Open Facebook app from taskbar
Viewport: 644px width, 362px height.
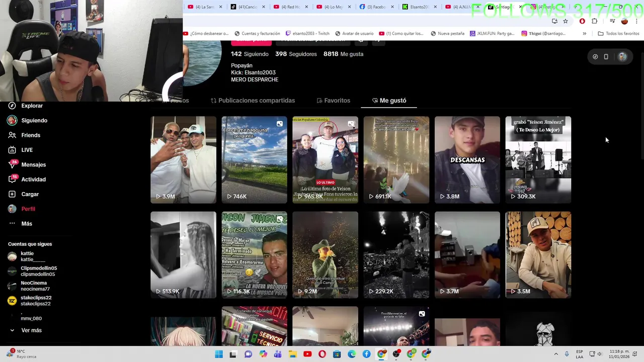point(366,354)
